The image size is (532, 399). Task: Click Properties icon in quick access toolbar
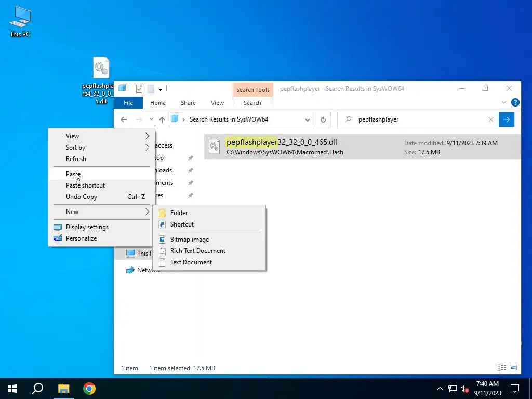(139, 89)
